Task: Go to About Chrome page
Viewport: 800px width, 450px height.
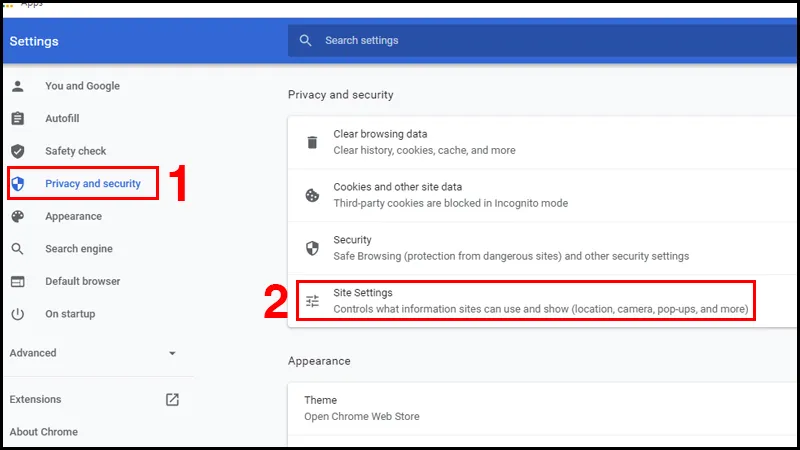Action: (x=43, y=432)
